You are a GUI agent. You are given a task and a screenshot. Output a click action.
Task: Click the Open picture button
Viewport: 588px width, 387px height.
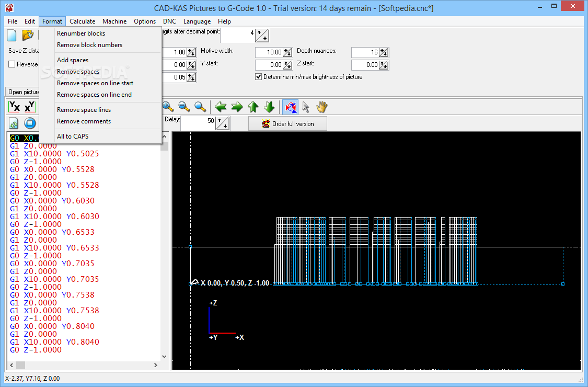pos(22,92)
